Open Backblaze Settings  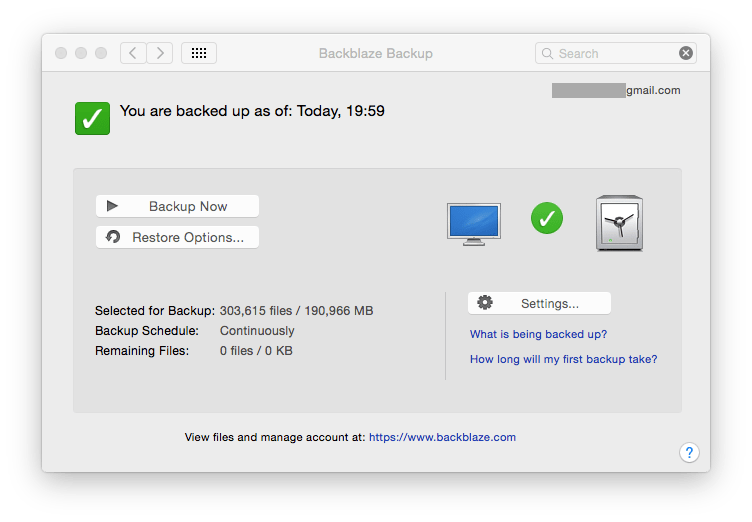click(539, 303)
